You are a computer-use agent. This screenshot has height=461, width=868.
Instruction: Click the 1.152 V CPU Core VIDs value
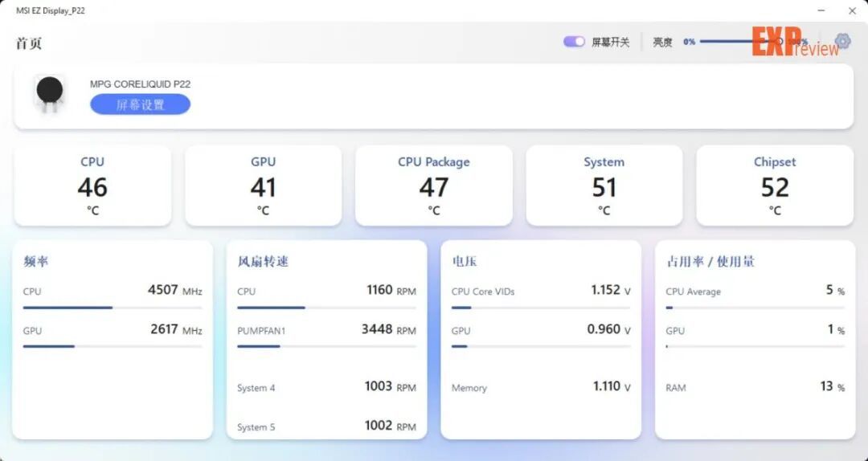coord(611,290)
